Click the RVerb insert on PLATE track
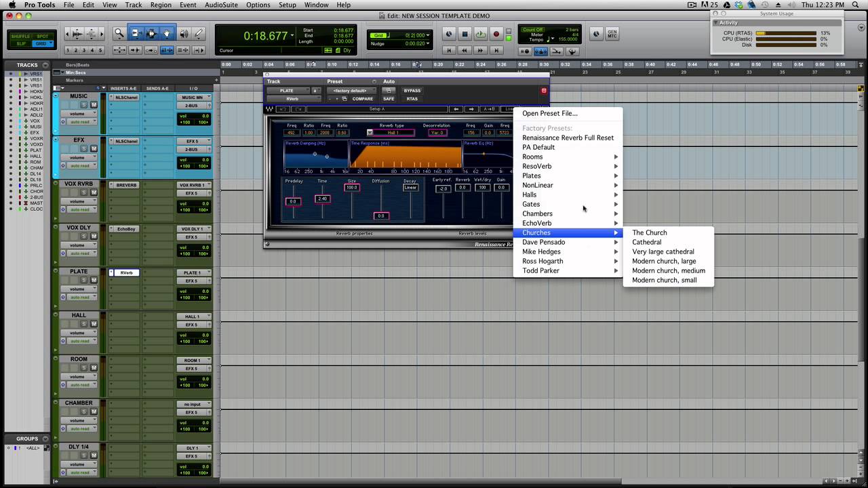The image size is (868, 488). pos(127,272)
